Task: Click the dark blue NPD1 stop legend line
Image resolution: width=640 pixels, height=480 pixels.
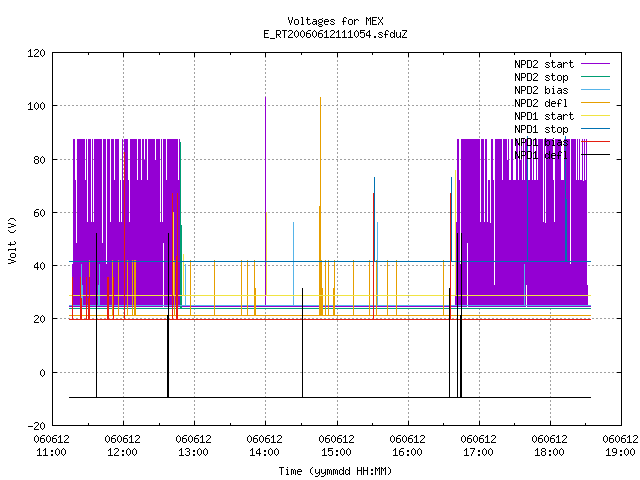Action: [x=596, y=129]
